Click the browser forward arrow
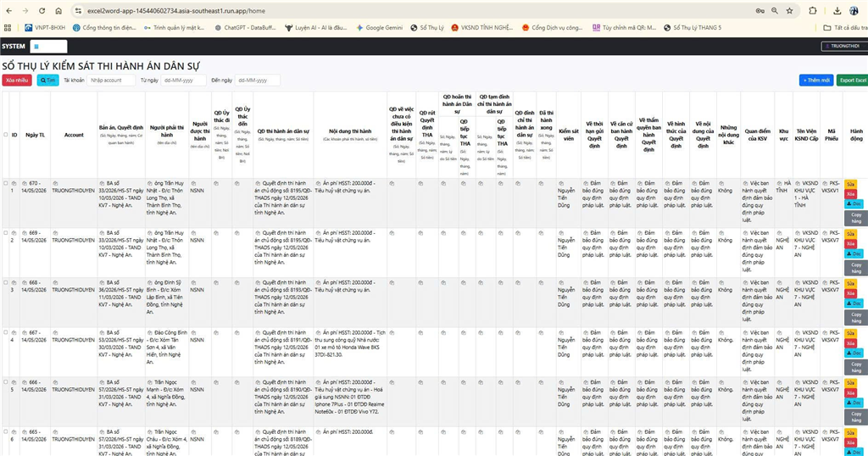The image size is (868, 456). [x=25, y=10]
